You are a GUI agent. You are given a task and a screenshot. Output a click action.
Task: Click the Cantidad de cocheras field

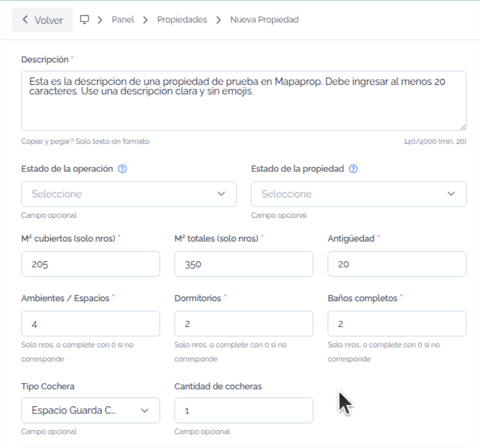tap(244, 410)
